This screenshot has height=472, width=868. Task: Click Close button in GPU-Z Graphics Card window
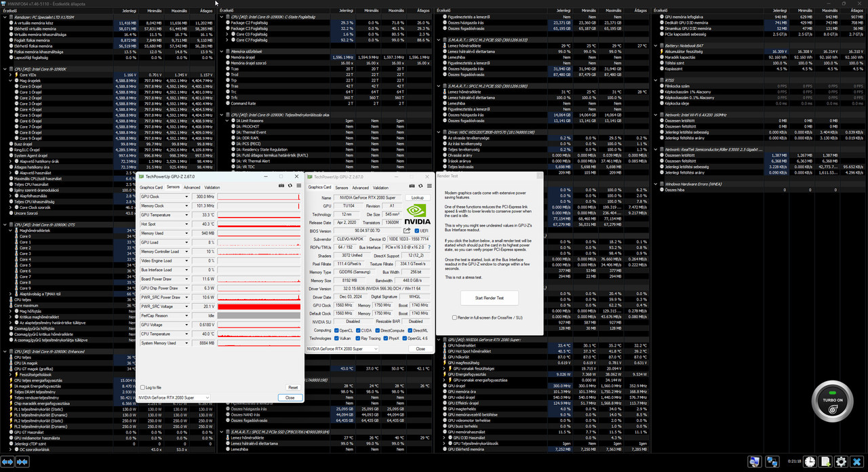[x=420, y=349]
